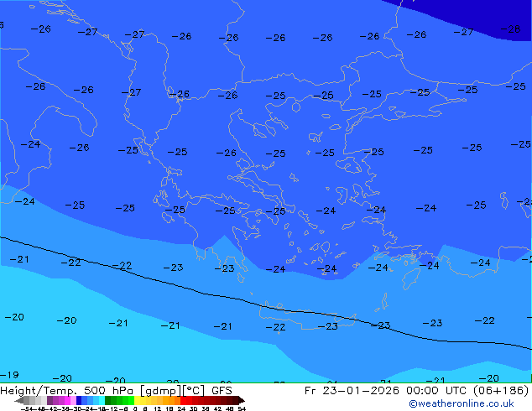Image resolution: width=532 pixels, height=411 pixels.
Task: Select the dark green legend swatch
Action: (x=107, y=400)
